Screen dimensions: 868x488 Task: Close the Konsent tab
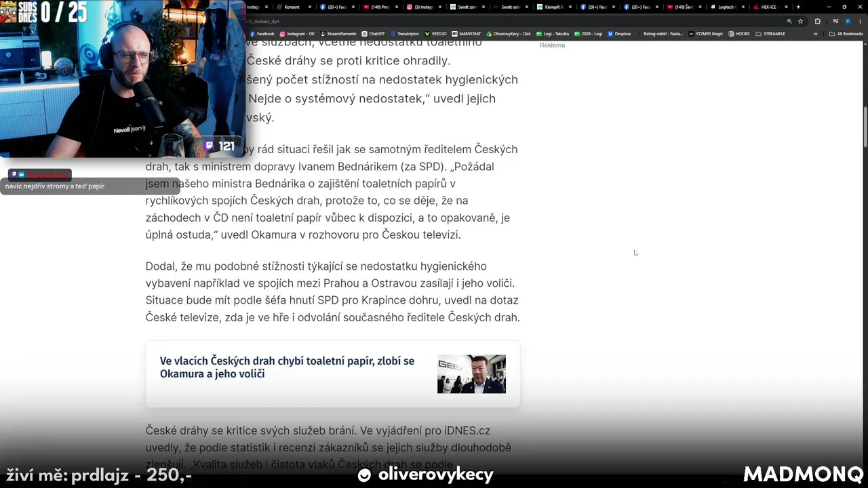pos(310,7)
